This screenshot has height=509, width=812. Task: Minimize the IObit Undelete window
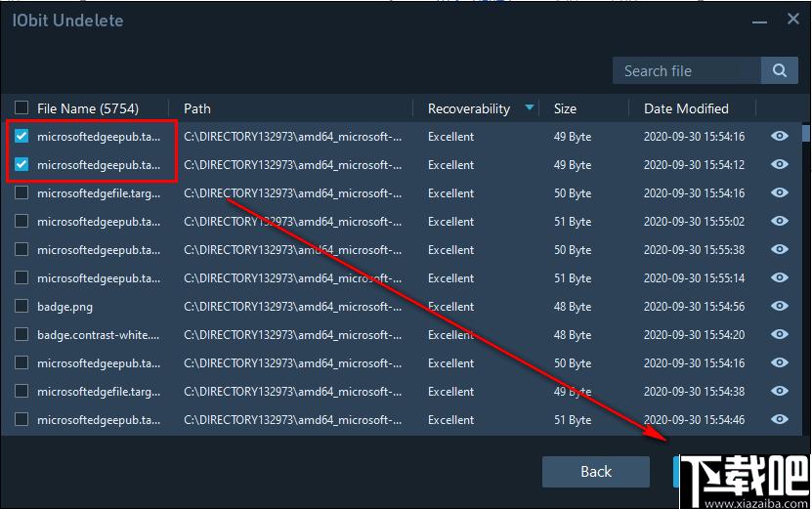pyautogui.click(x=759, y=21)
